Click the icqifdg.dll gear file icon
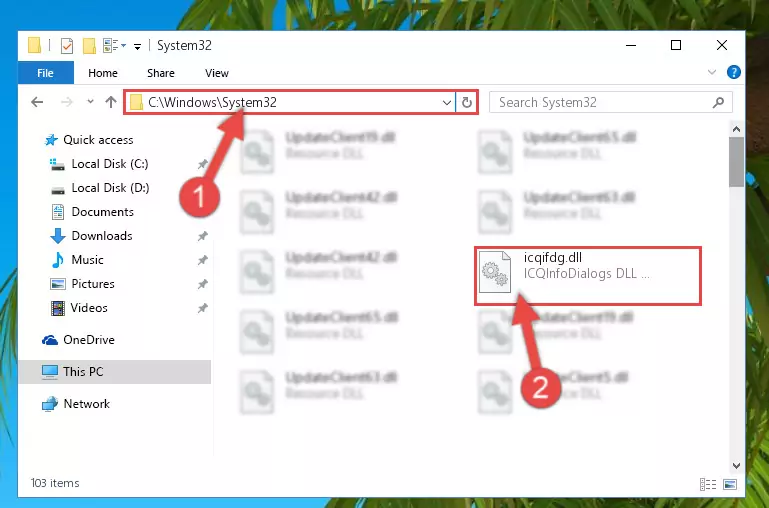This screenshot has height=508, width=769. click(494, 271)
